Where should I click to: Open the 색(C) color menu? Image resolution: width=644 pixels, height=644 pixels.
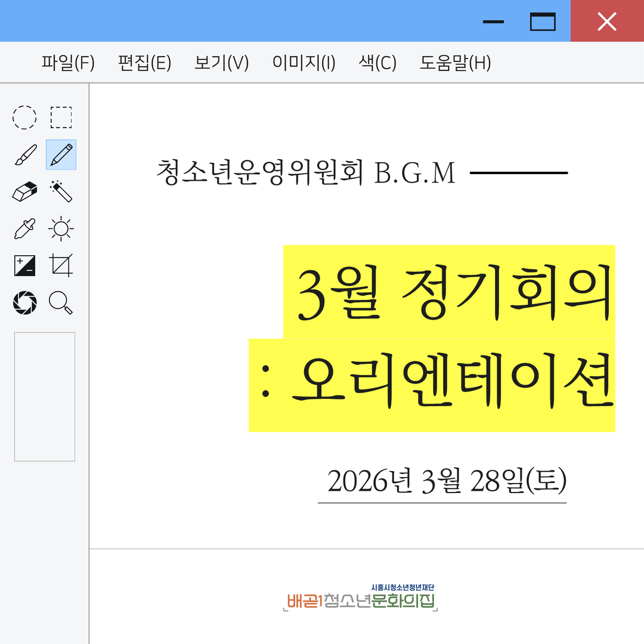pyautogui.click(x=377, y=63)
